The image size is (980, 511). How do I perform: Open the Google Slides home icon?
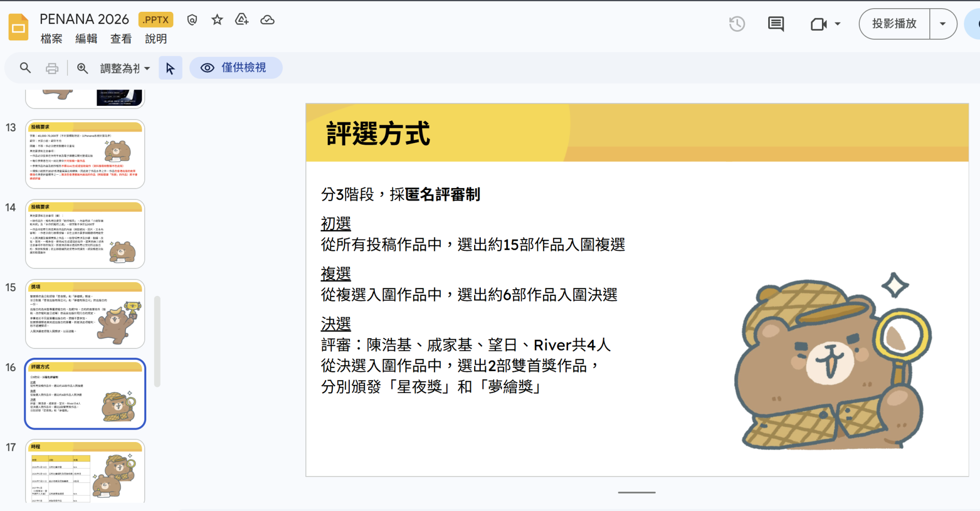[x=18, y=27]
